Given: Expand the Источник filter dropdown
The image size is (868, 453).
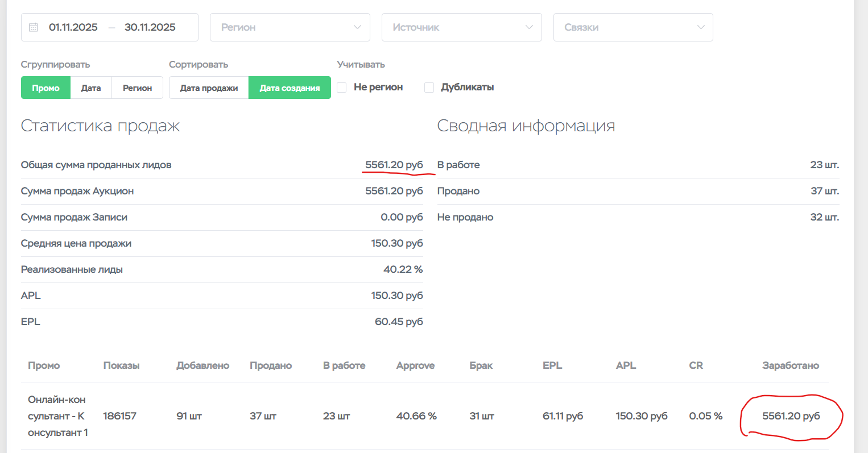Looking at the screenshot, I should [462, 27].
